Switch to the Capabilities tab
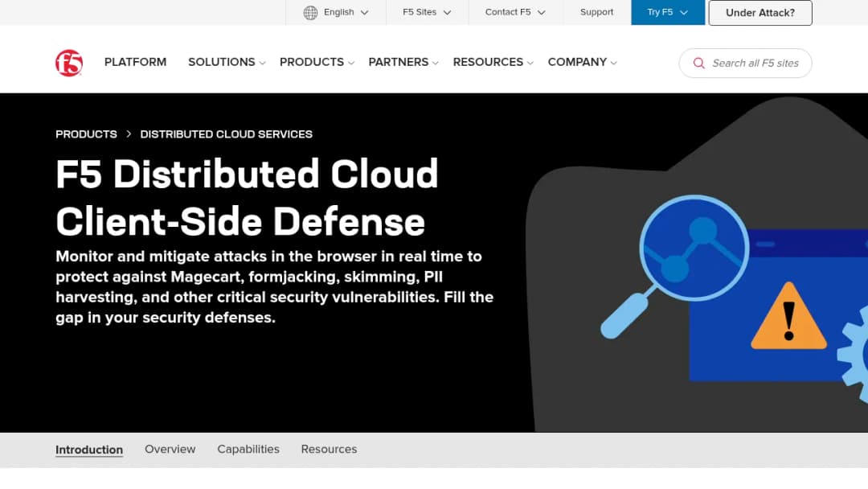This screenshot has width=868, height=489. coord(248,449)
